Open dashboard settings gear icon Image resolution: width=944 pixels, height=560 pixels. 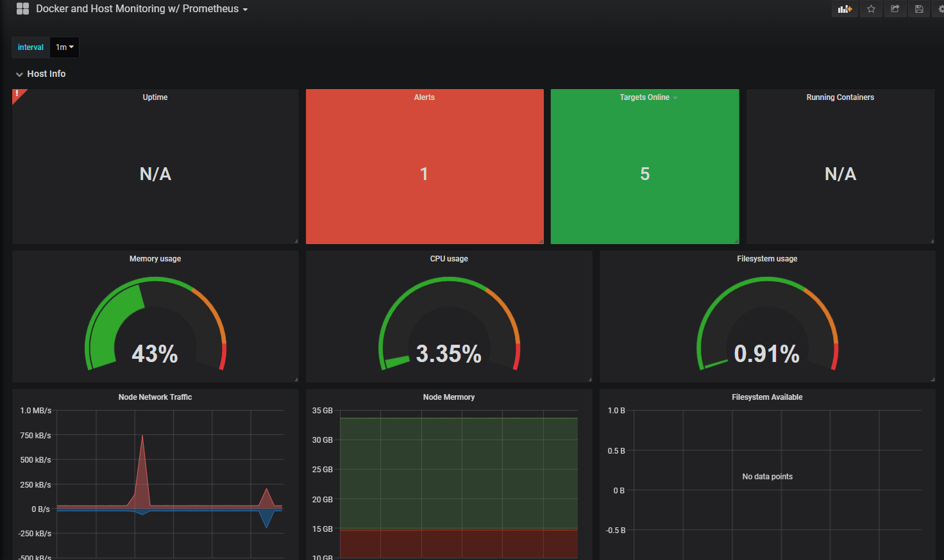(941, 9)
